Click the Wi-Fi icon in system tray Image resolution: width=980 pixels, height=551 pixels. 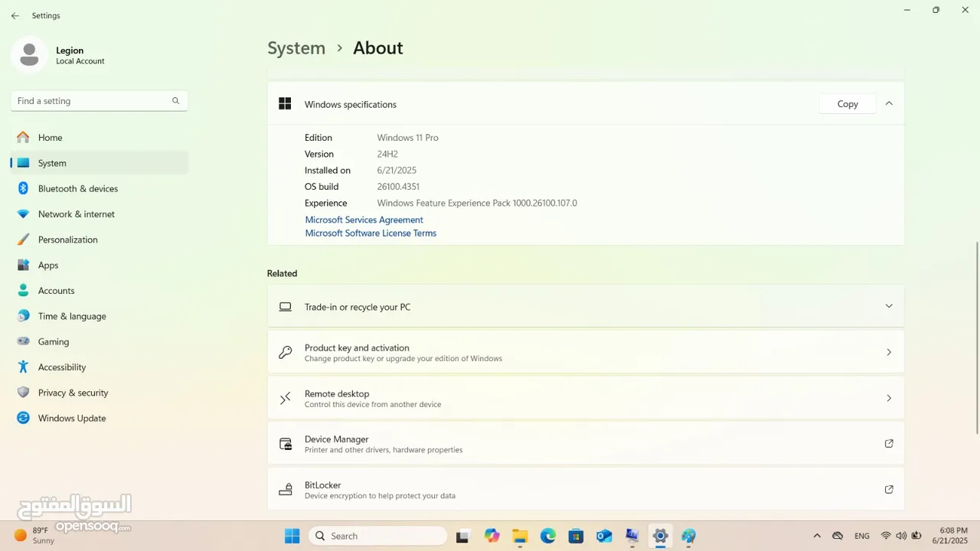[x=886, y=536]
